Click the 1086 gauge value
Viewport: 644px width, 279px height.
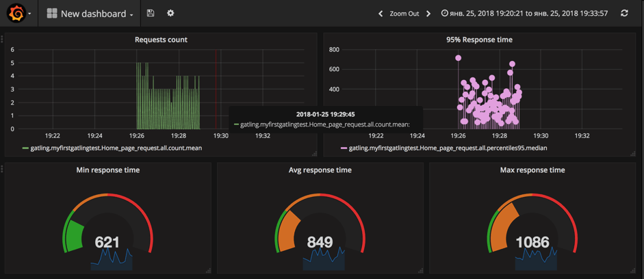tap(532, 242)
